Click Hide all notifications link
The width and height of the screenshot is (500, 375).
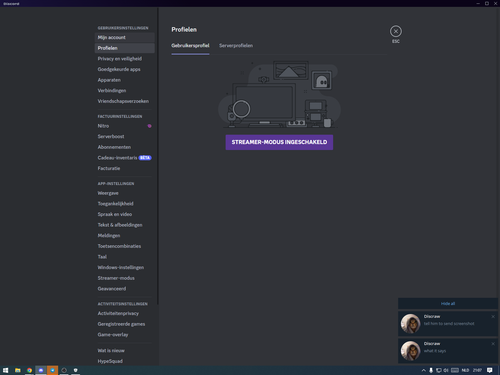coord(448,304)
